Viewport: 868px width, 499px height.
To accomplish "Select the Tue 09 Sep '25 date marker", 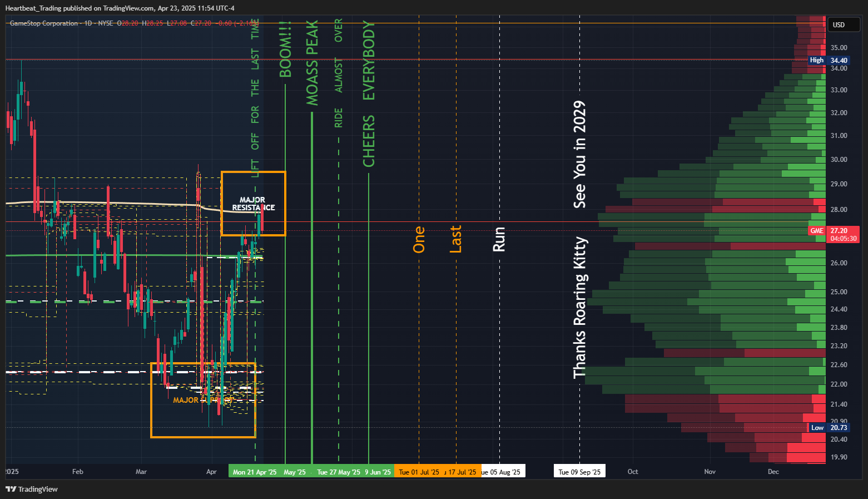I will [579, 472].
